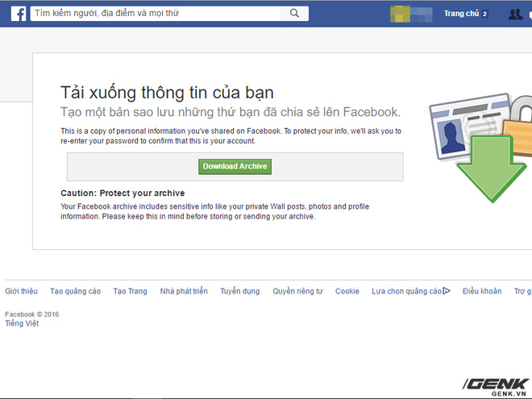Open the Tạo Trang footer link

click(131, 291)
